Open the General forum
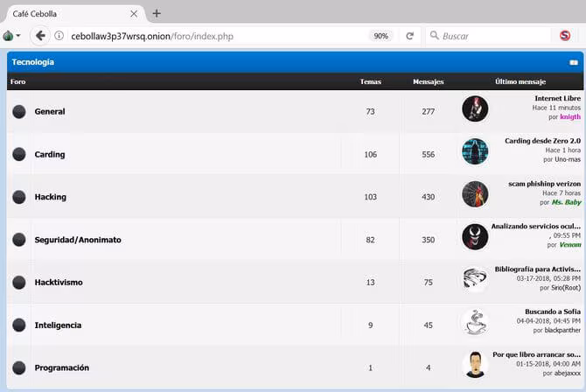The height and width of the screenshot is (392, 586). pyautogui.click(x=50, y=111)
